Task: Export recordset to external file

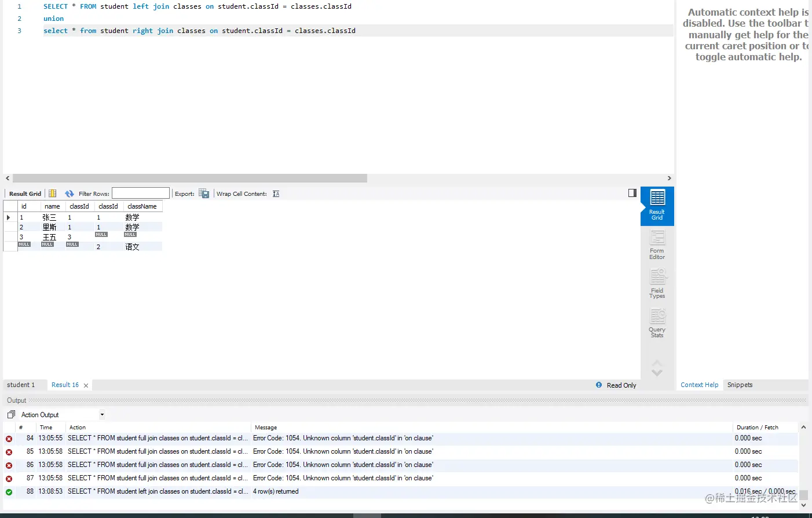Action: [204, 194]
